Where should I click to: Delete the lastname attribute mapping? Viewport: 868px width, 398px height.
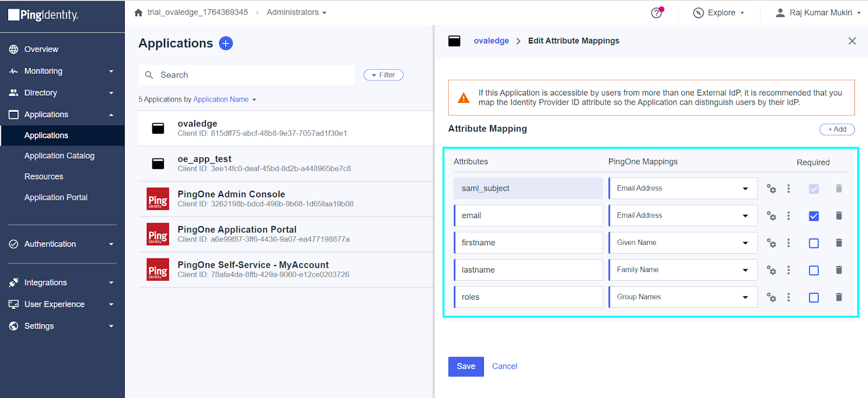(x=839, y=270)
